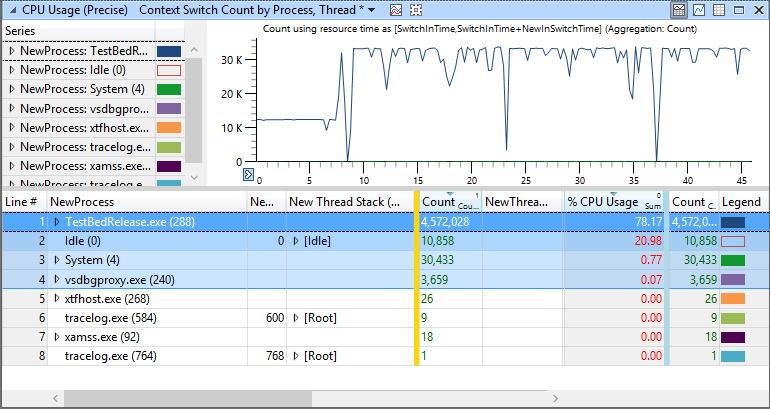This screenshot has height=409, width=770.
Task: Select the tracelog.exe (584) row
Action: (385, 318)
